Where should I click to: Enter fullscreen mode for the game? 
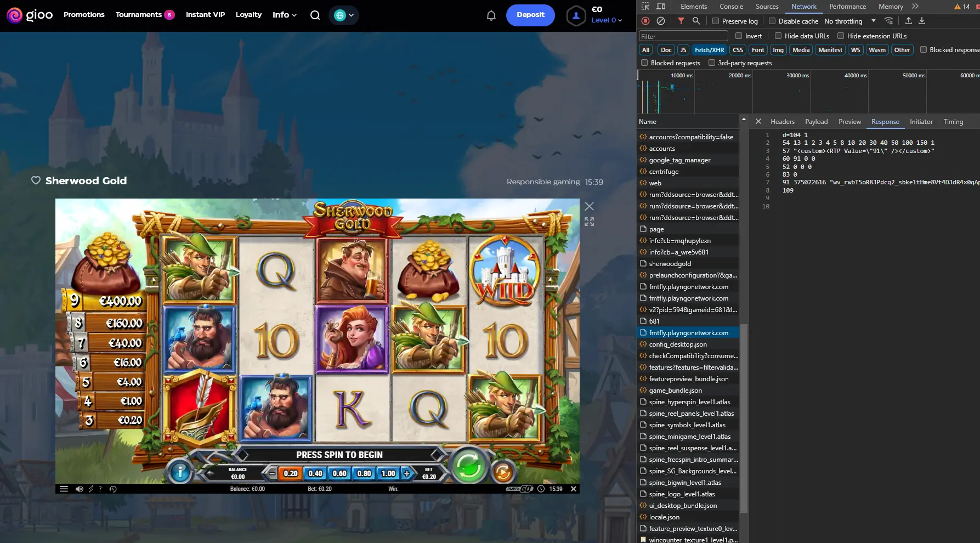click(589, 222)
